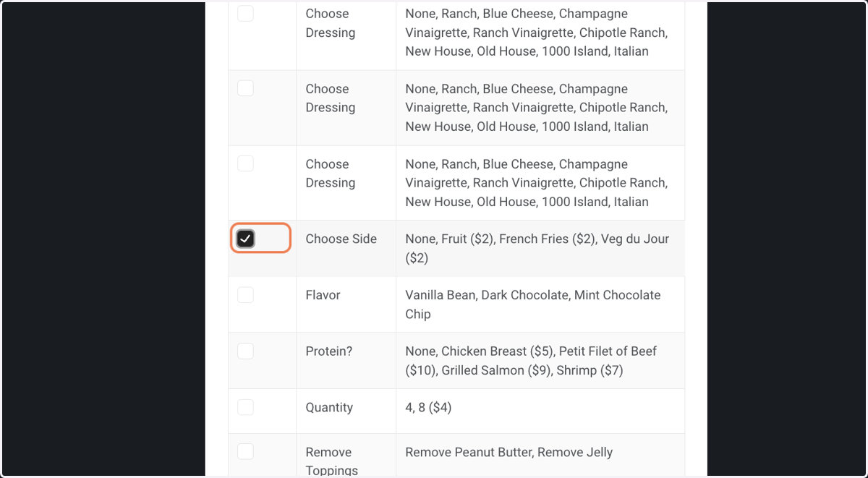Tick the Choose Dressing checkbox just above Choose Side
Viewport: 868px width, 478px height.
click(x=246, y=163)
